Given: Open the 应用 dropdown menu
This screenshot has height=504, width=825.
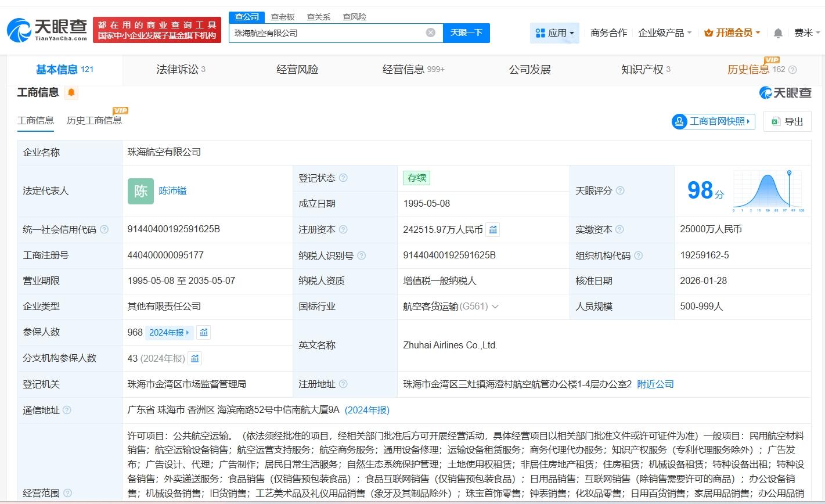Looking at the screenshot, I should (554, 33).
